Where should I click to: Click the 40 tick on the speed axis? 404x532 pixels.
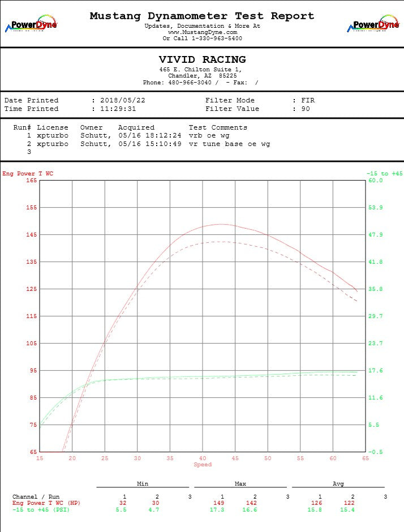click(203, 458)
